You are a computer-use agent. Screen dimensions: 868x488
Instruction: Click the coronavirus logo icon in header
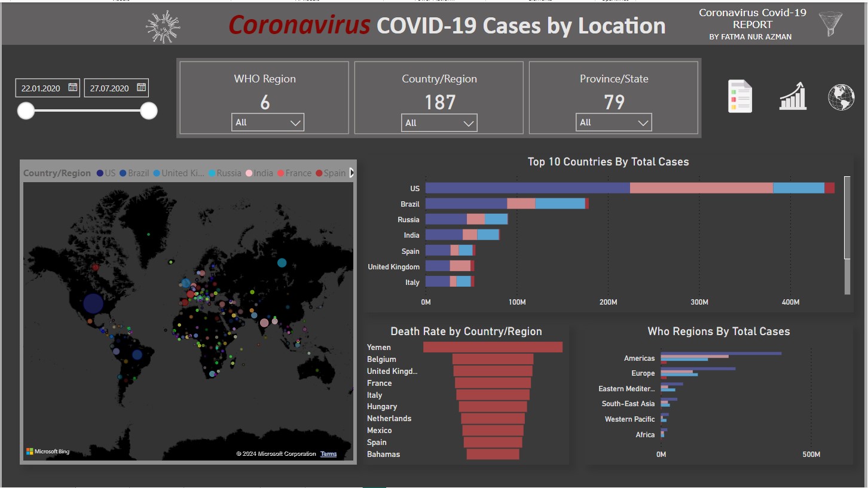(163, 27)
